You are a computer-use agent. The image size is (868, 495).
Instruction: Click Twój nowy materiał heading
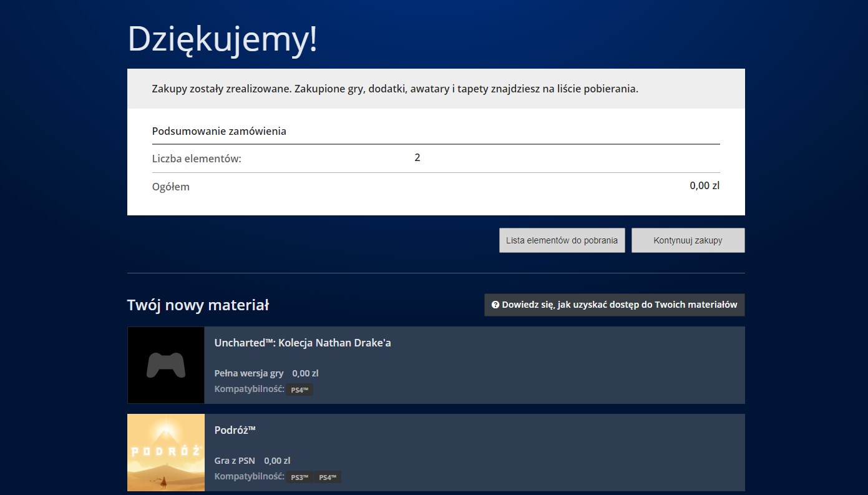click(198, 305)
